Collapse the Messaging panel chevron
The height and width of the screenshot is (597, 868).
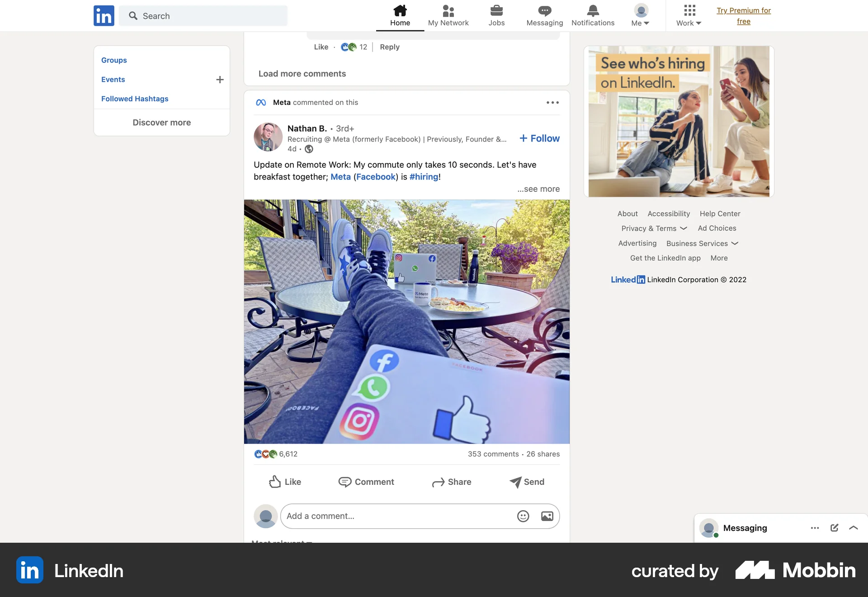point(854,528)
